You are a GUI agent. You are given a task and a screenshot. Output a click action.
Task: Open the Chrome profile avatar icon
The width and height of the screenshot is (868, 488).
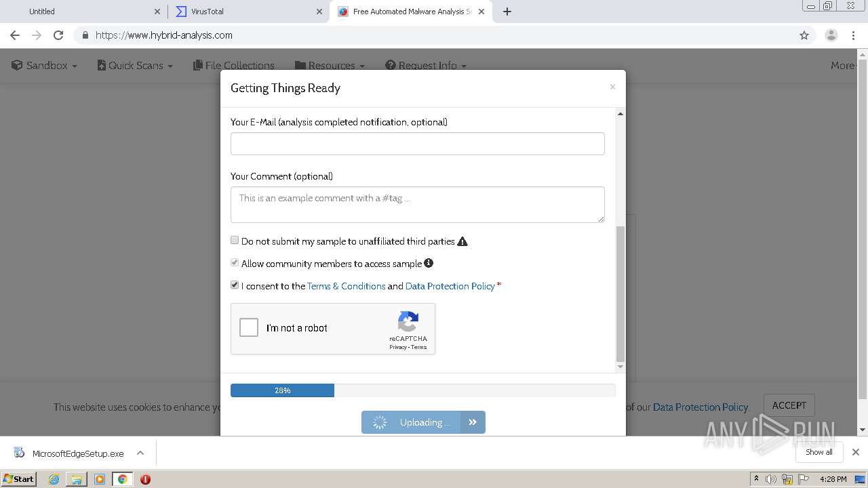[x=831, y=35]
